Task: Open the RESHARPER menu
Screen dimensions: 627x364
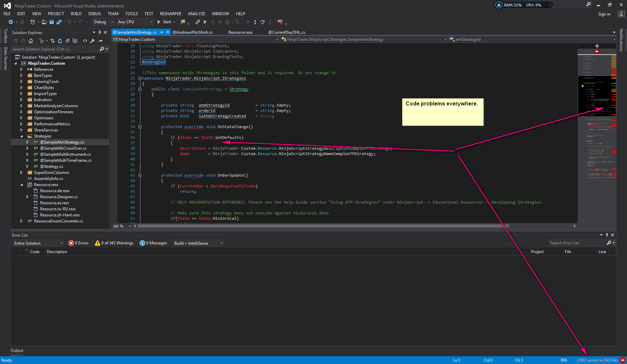Action: (x=170, y=14)
